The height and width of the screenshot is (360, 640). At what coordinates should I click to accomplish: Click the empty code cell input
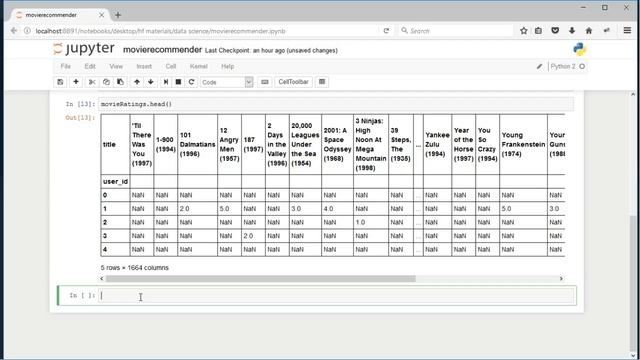(x=337, y=296)
